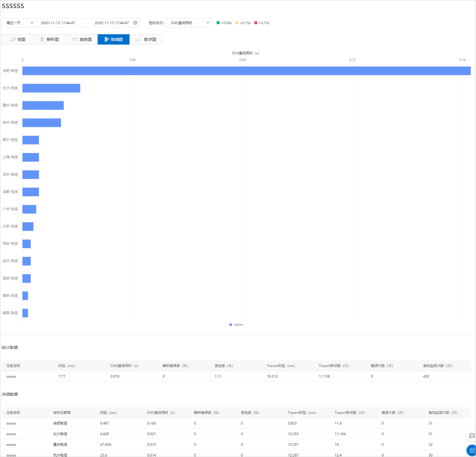The height and width of the screenshot is (457, 476).
Task: Switch to the 趋势图 tab
Action: pos(82,39)
